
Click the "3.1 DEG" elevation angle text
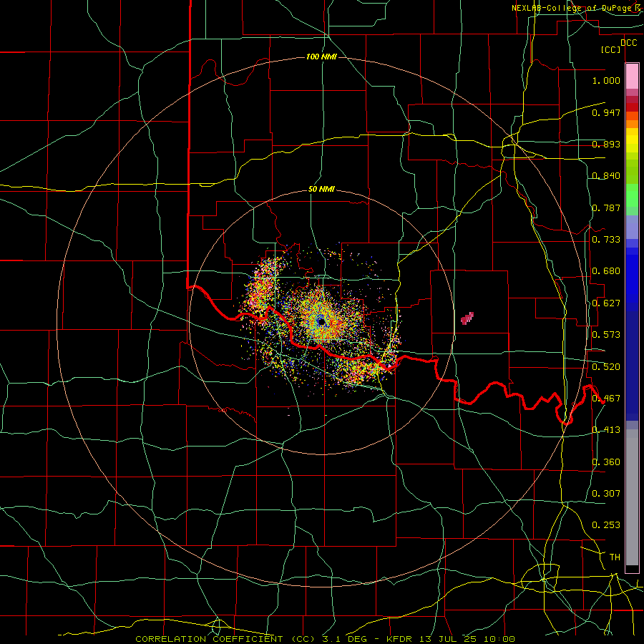pyautogui.click(x=344, y=639)
